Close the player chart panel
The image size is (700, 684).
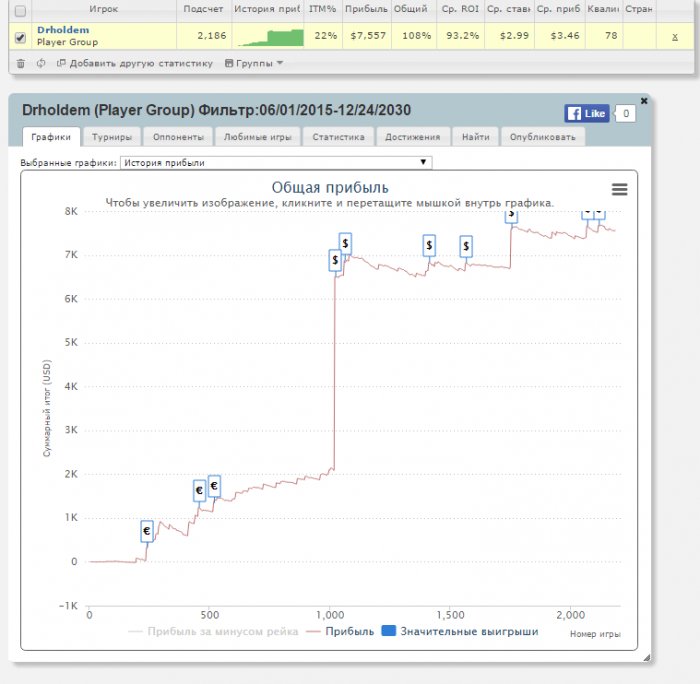644,101
